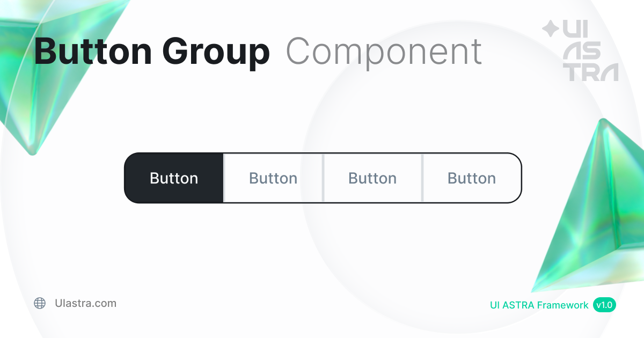Click the divider between third and fourth buttons
Viewport: 644px width, 338px height.
tap(422, 178)
